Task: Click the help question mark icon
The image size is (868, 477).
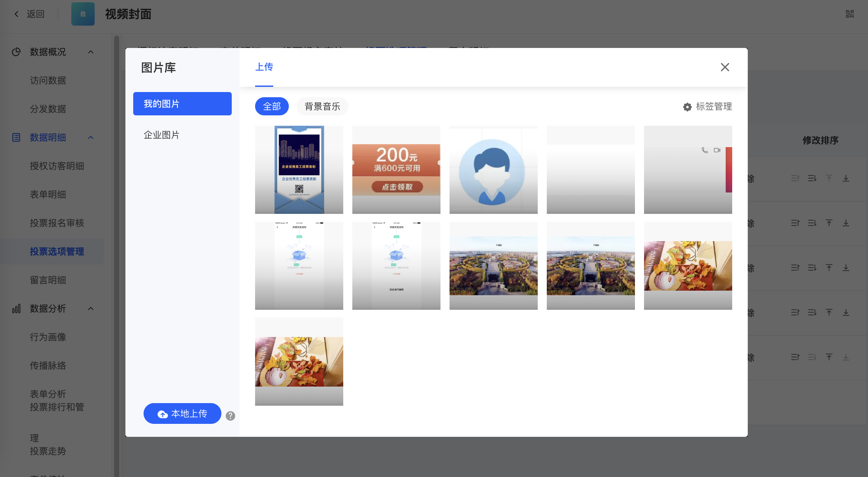Action: pyautogui.click(x=230, y=416)
